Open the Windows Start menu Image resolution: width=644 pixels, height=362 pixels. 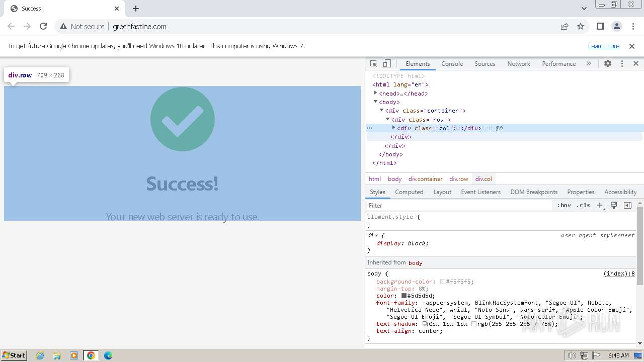(x=14, y=355)
